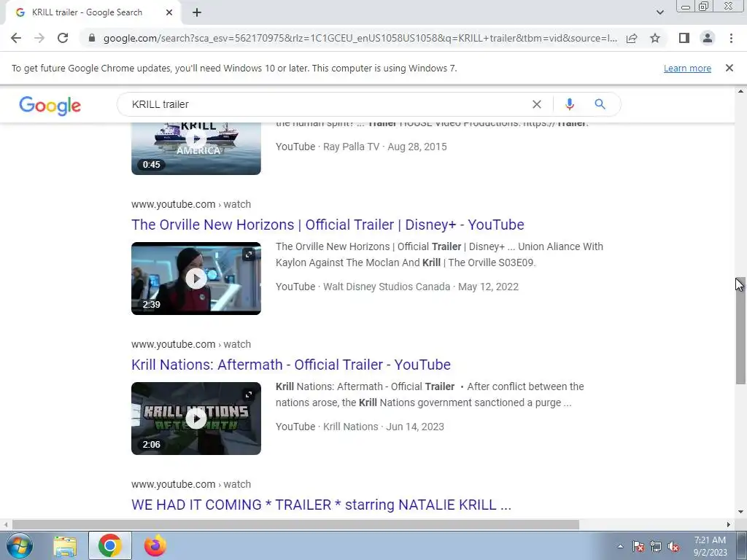The image size is (747, 560).
Task: Open the Learn more link
Action: pyautogui.click(x=687, y=68)
